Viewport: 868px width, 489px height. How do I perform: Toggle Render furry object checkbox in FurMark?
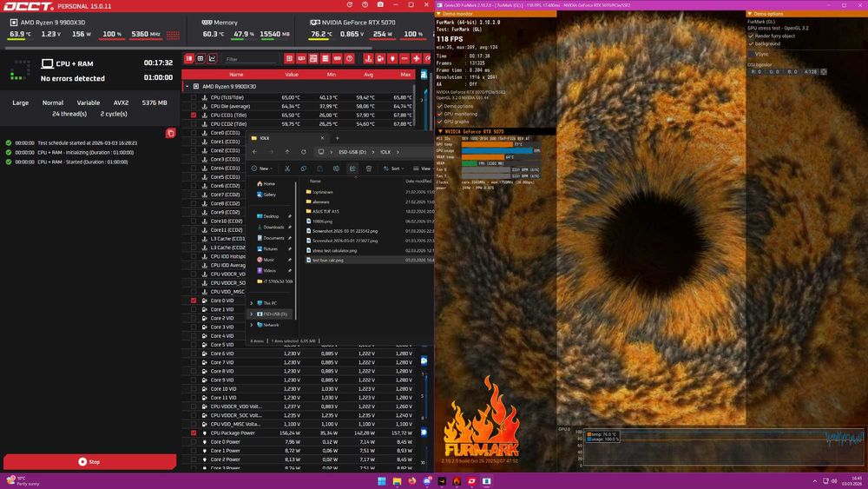click(751, 36)
